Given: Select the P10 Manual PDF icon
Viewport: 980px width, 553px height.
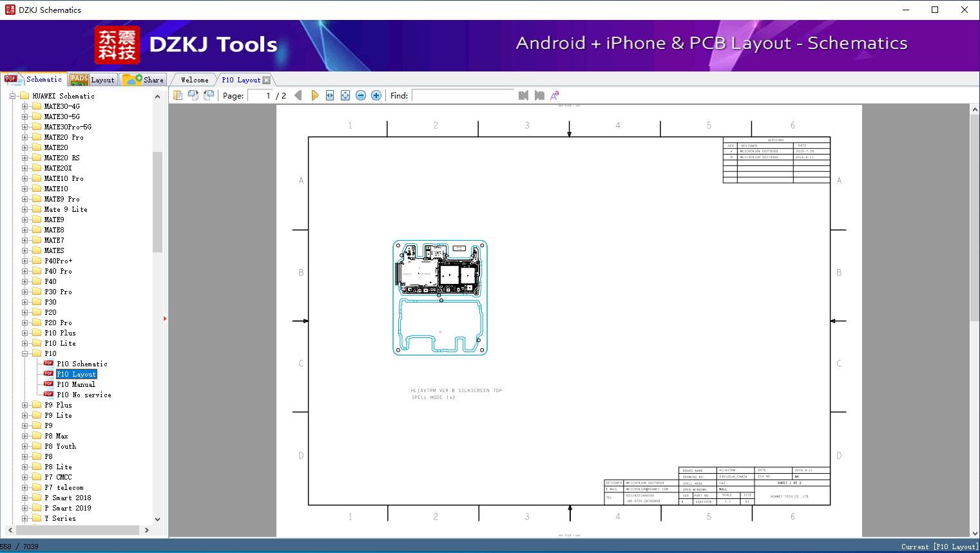Looking at the screenshot, I should click(48, 384).
